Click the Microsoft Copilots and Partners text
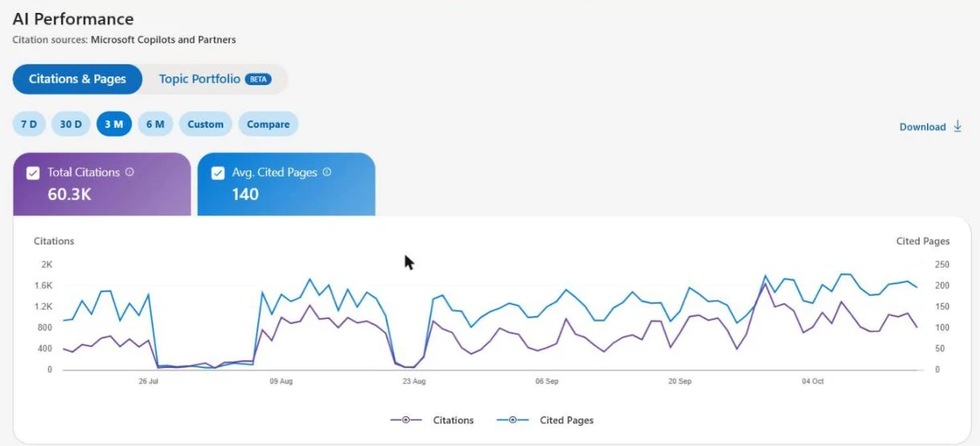Viewport: 980px width, 446px height. coord(163,39)
